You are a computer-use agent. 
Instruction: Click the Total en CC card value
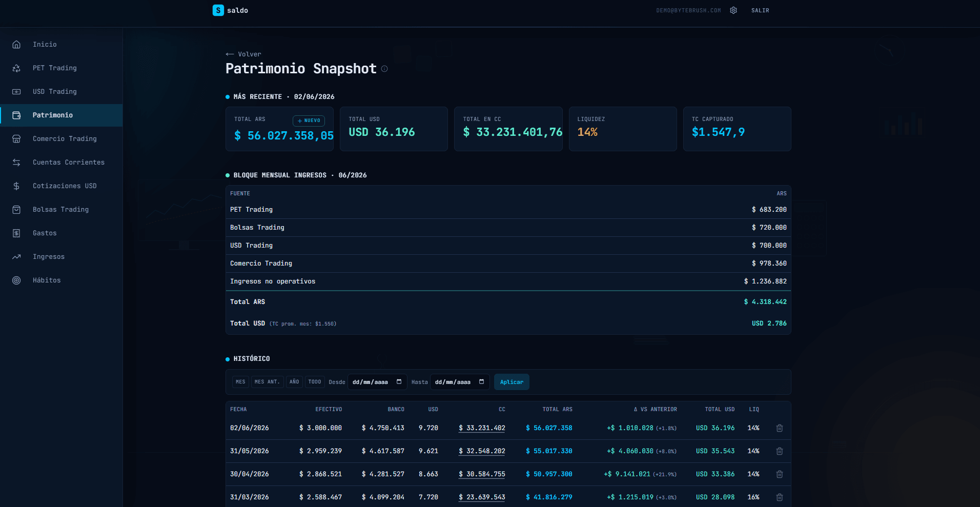(513, 132)
